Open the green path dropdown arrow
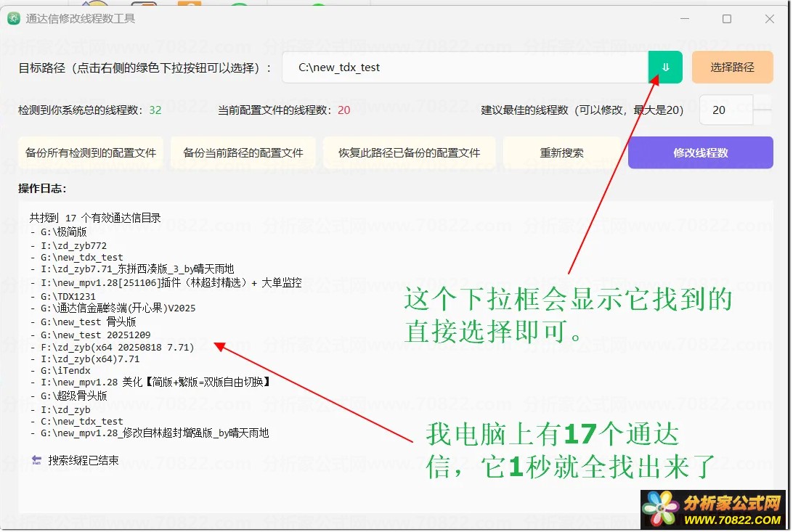 [665, 67]
